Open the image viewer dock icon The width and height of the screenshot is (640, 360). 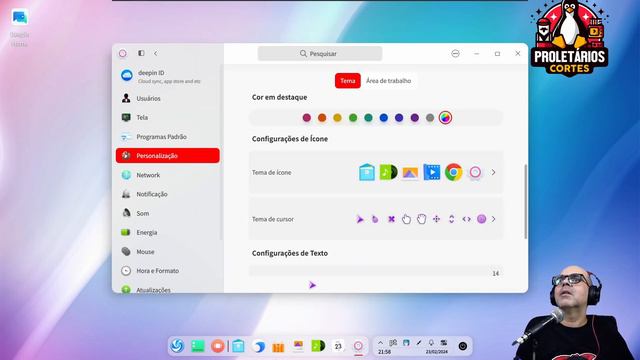[x=298, y=345]
